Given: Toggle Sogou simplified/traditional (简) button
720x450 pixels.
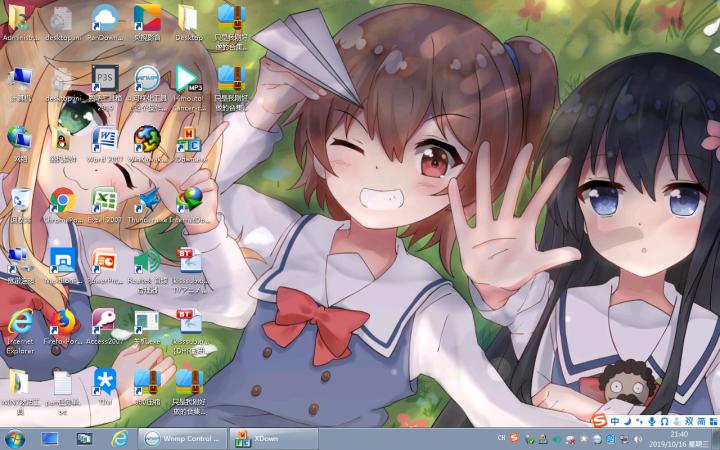Looking at the screenshot, I should coord(700,421).
